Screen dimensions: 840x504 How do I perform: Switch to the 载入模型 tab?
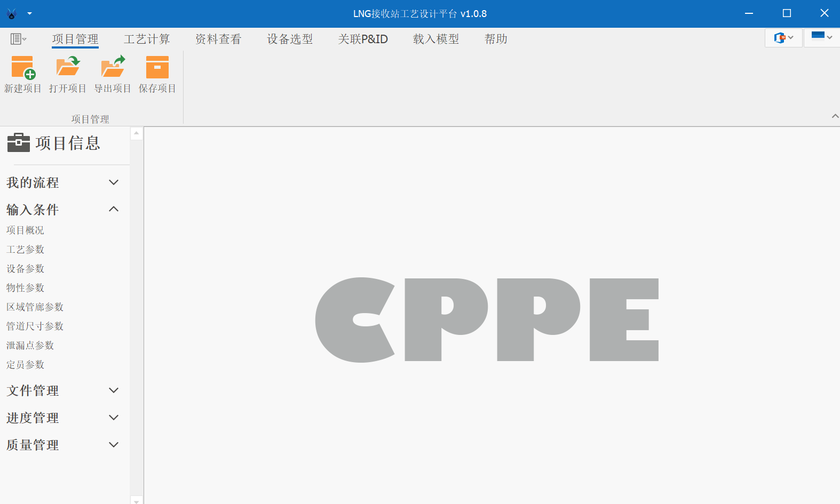436,39
